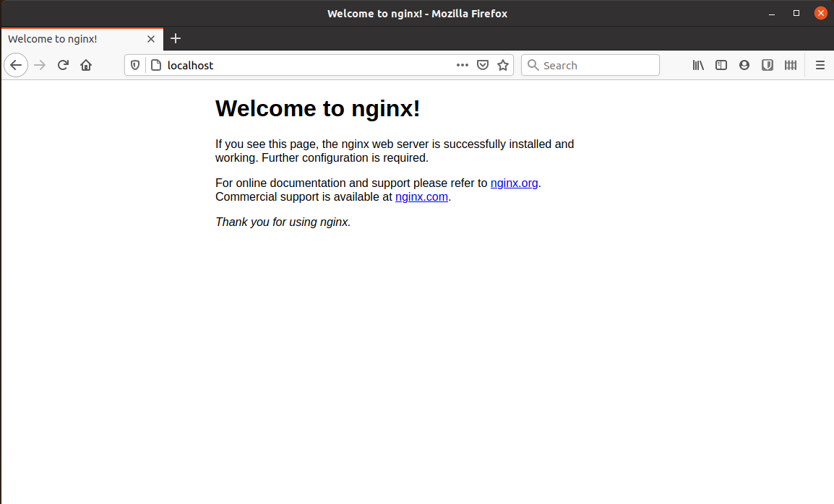Open the Library bookmarks menu
Image resolution: width=834 pixels, height=504 pixels.
tap(698, 66)
